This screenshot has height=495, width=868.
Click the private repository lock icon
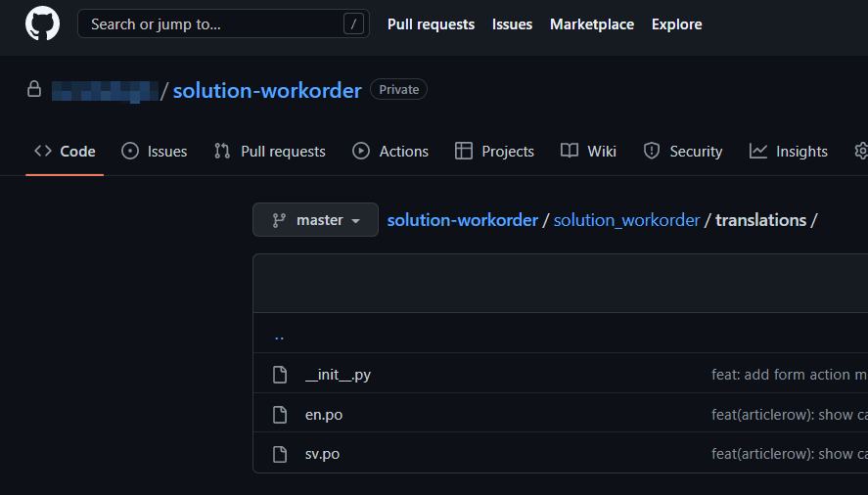click(x=34, y=90)
